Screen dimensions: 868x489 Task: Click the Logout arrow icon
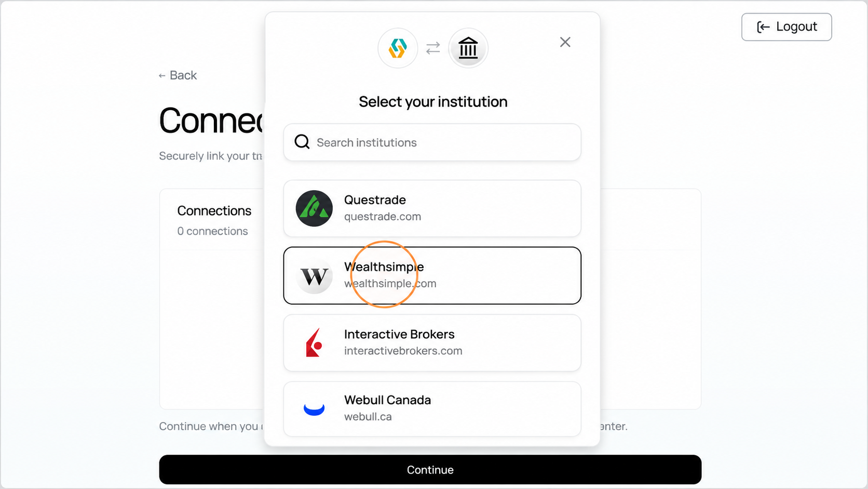point(763,27)
